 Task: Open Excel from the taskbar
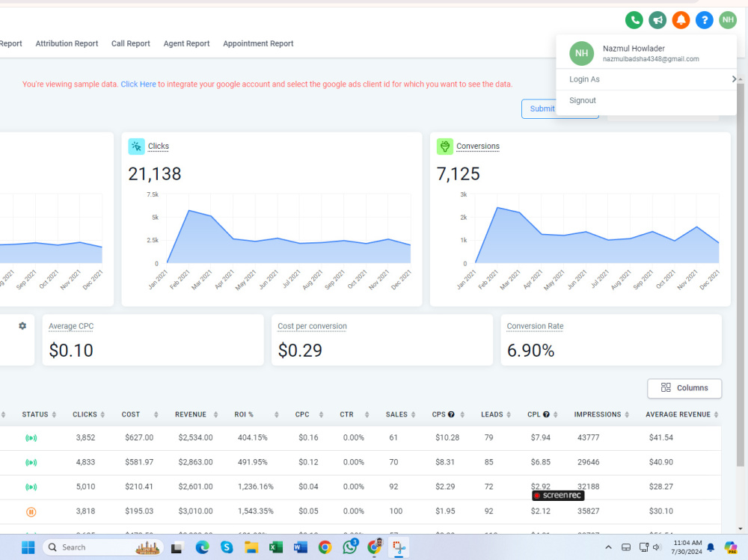[x=276, y=547]
